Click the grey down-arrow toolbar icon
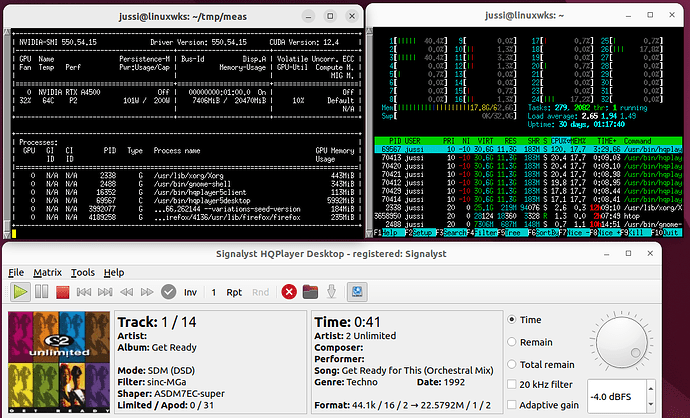 (x=331, y=292)
